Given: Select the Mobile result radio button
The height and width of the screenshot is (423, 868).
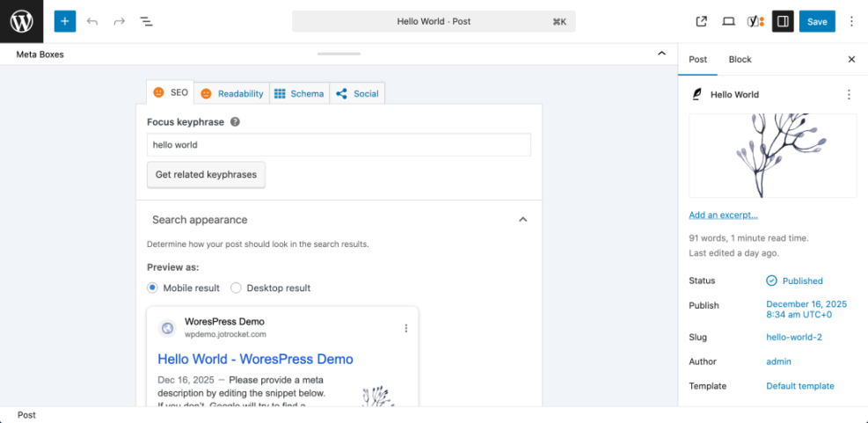Looking at the screenshot, I should pyautogui.click(x=152, y=288).
